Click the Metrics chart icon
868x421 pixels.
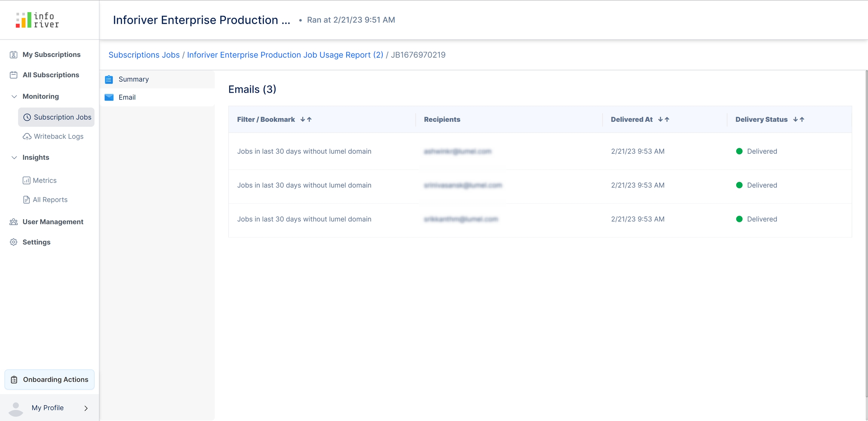[x=26, y=181]
